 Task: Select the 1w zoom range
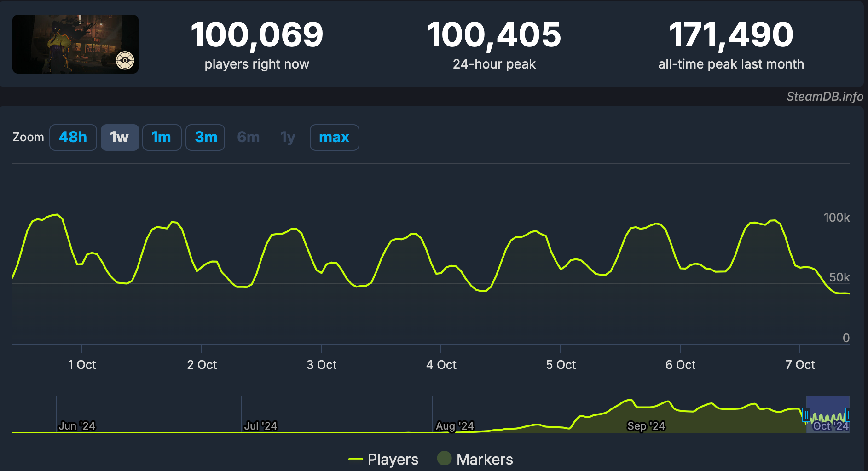pyautogui.click(x=120, y=137)
